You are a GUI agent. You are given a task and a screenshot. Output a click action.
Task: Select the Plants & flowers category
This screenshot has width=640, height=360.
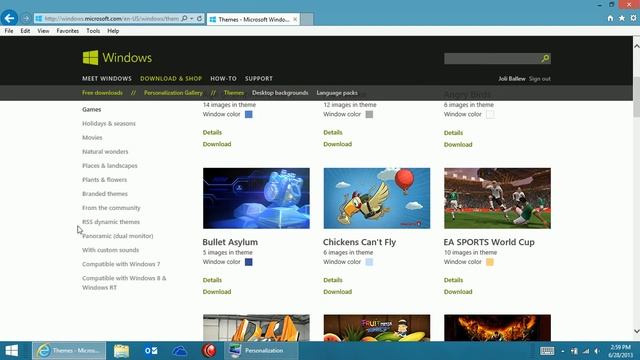click(104, 180)
